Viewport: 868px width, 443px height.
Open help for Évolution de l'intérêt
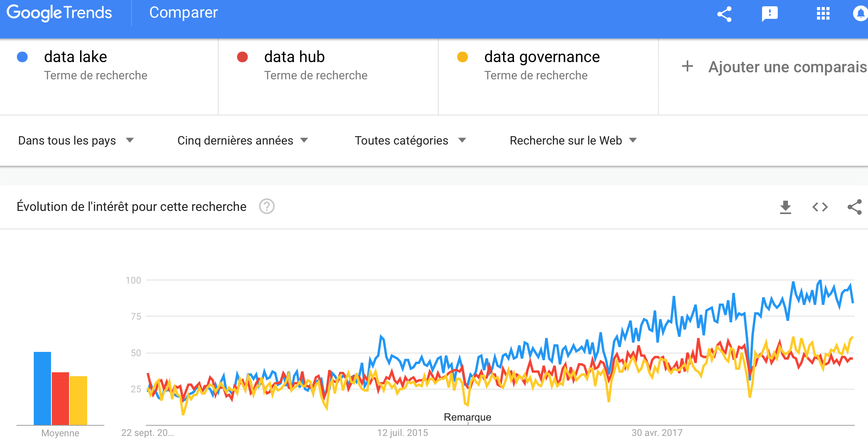(x=267, y=207)
